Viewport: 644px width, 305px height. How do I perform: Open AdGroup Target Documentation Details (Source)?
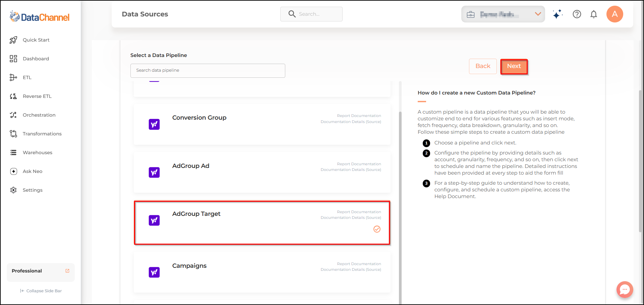coord(351,218)
